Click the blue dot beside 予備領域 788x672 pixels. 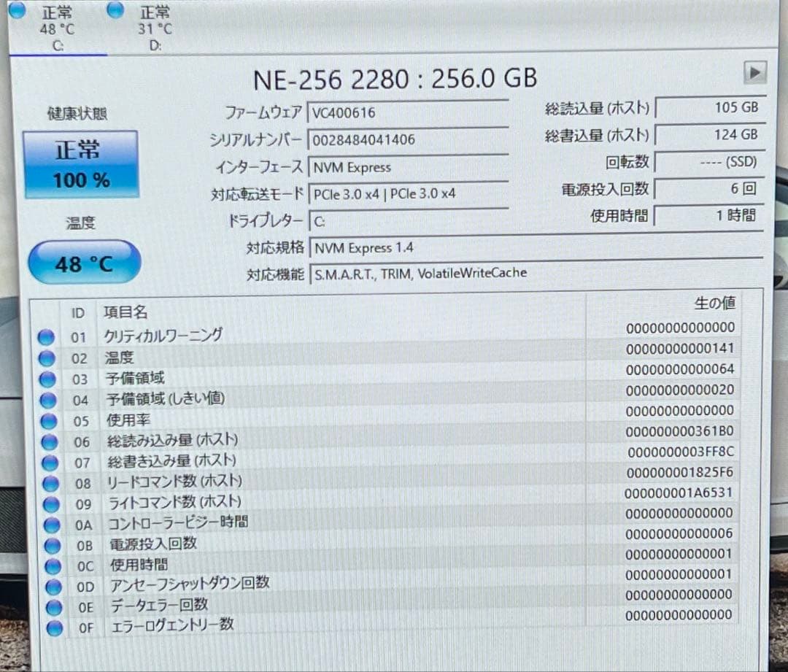tap(46, 379)
